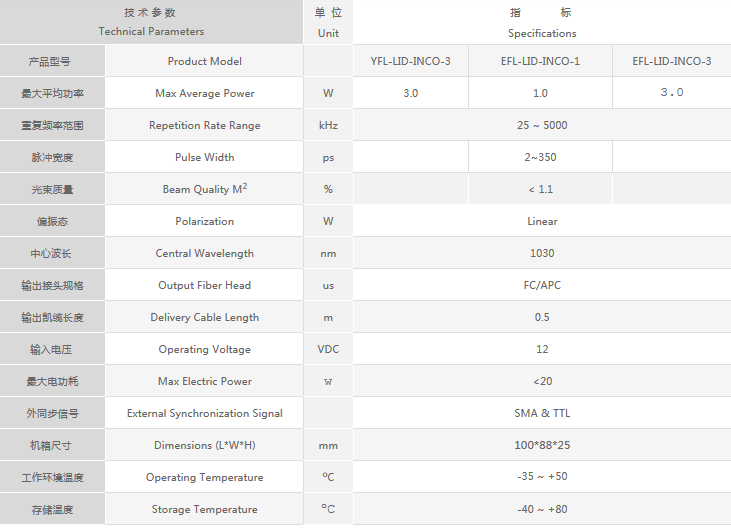Select the Max Electric Power label
The width and height of the screenshot is (731, 528).
pos(204,381)
